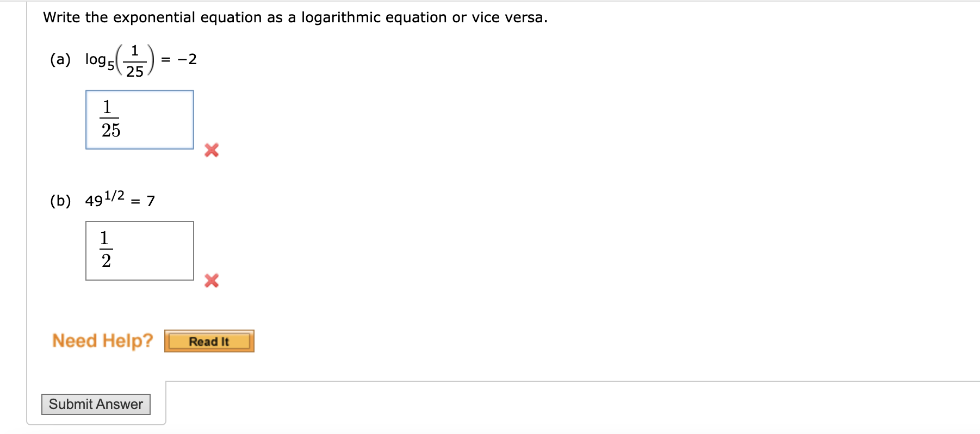Select the answer field containing 1/25
Screen dimensions: 980x434
[139, 119]
